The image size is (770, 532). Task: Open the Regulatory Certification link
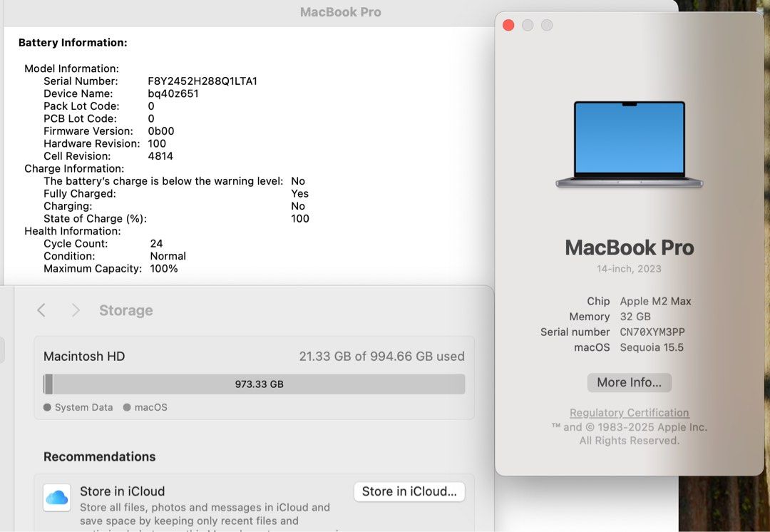coord(629,413)
